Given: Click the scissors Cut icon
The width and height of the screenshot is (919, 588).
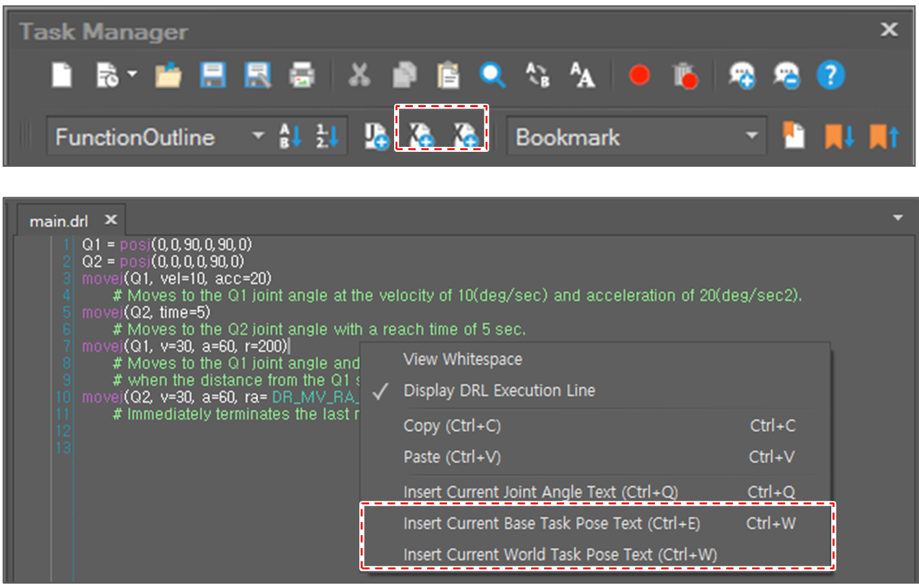Looking at the screenshot, I should click(x=359, y=75).
